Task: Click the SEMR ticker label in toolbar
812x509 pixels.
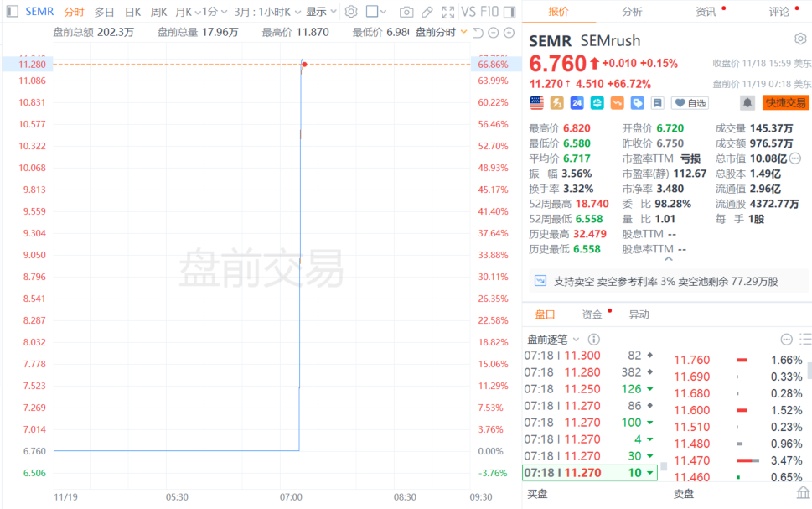Action: (x=39, y=12)
